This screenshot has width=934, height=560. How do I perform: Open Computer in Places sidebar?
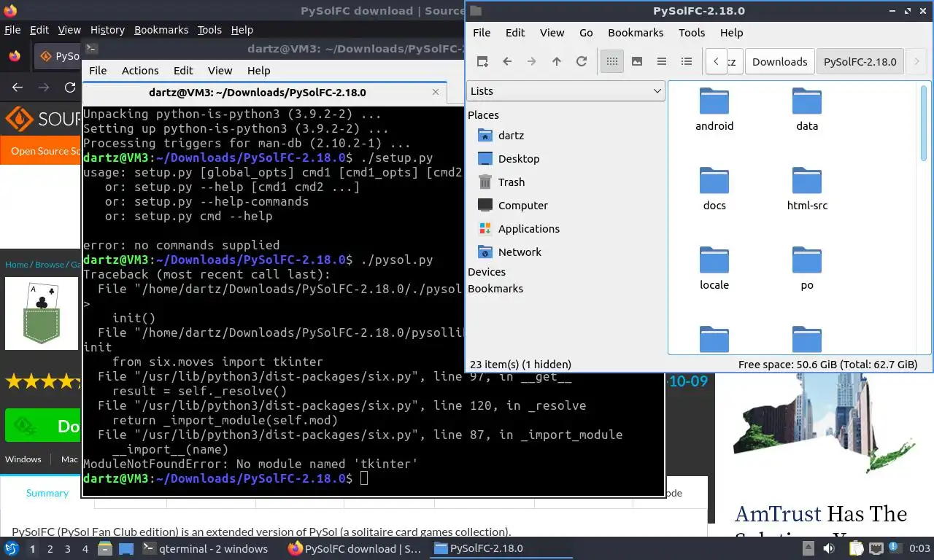522,205
